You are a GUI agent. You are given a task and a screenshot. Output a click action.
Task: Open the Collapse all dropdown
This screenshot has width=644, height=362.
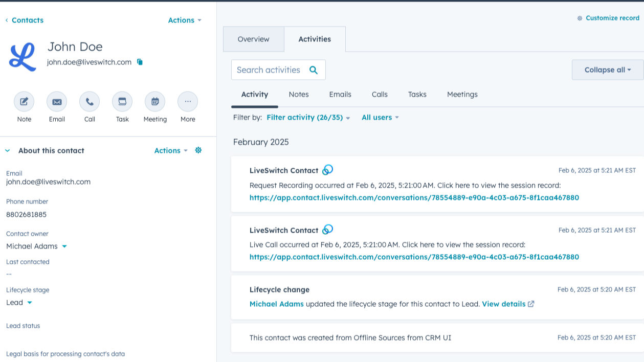pos(607,70)
